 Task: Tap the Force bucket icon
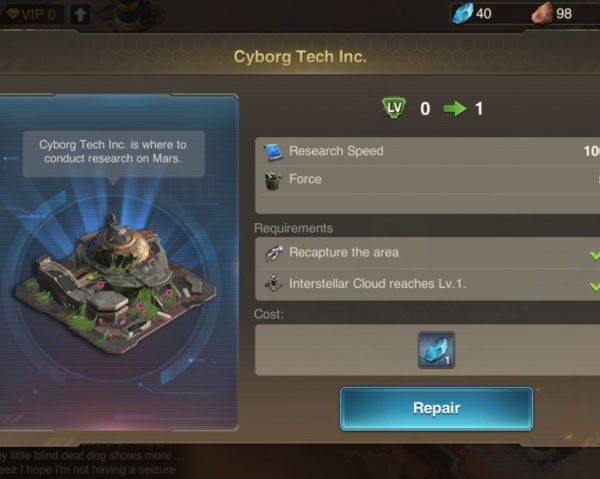[273, 180]
